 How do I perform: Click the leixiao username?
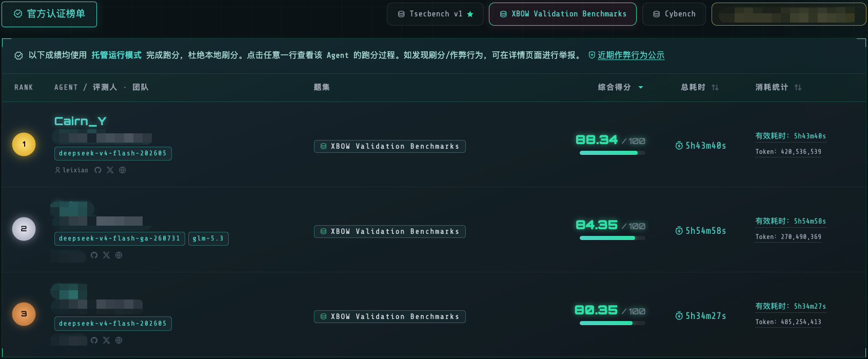[75, 170]
